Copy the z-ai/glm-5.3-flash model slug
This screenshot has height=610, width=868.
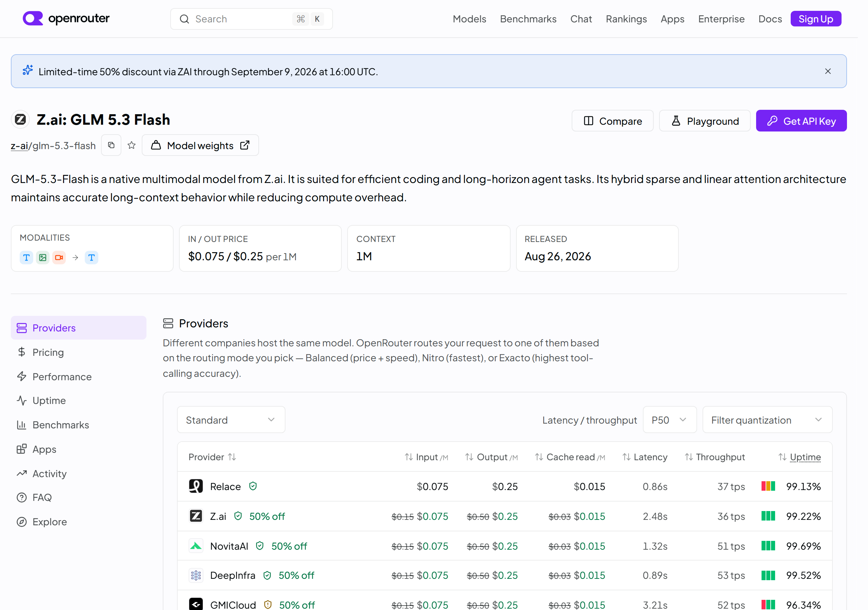click(111, 145)
